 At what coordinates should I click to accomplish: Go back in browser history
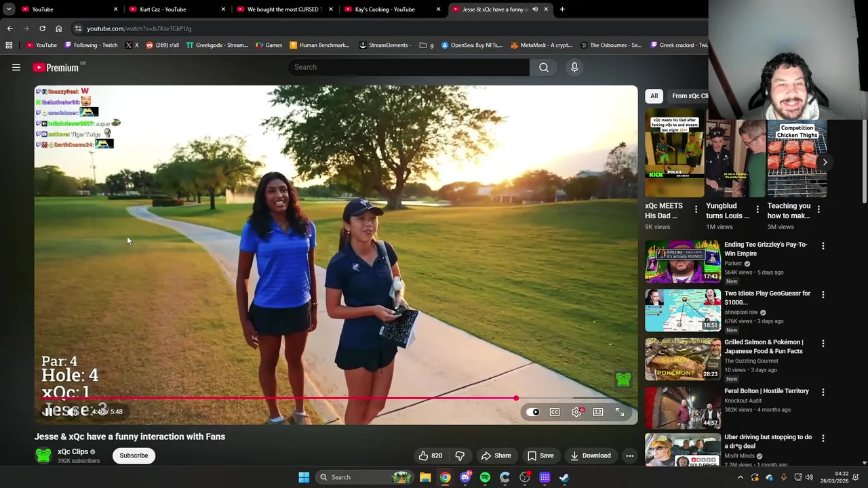[x=9, y=28]
